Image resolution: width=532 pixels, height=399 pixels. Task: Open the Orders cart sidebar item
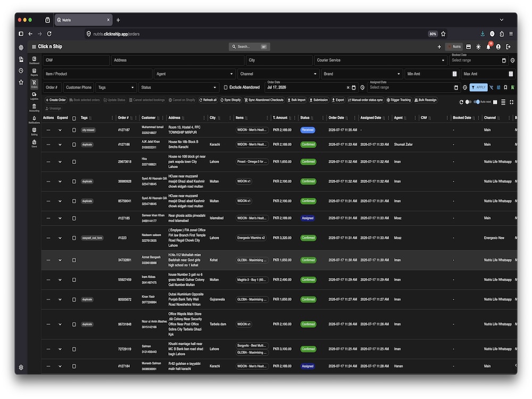(34, 84)
